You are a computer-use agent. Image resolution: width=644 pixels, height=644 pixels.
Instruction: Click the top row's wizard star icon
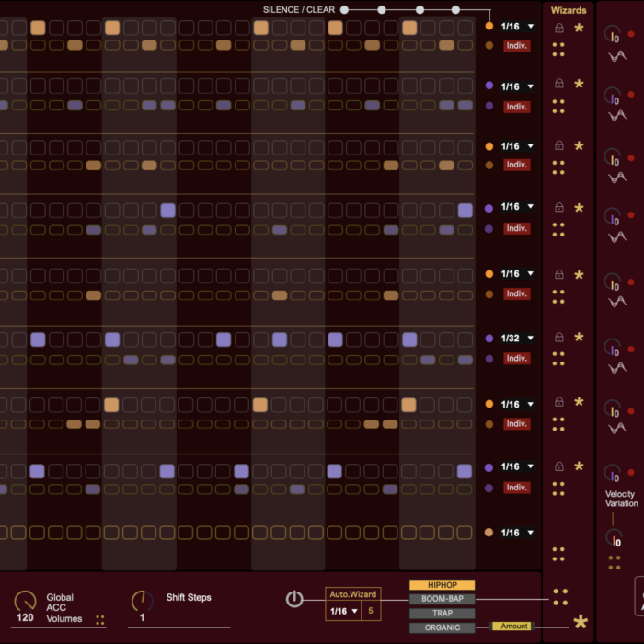(579, 28)
